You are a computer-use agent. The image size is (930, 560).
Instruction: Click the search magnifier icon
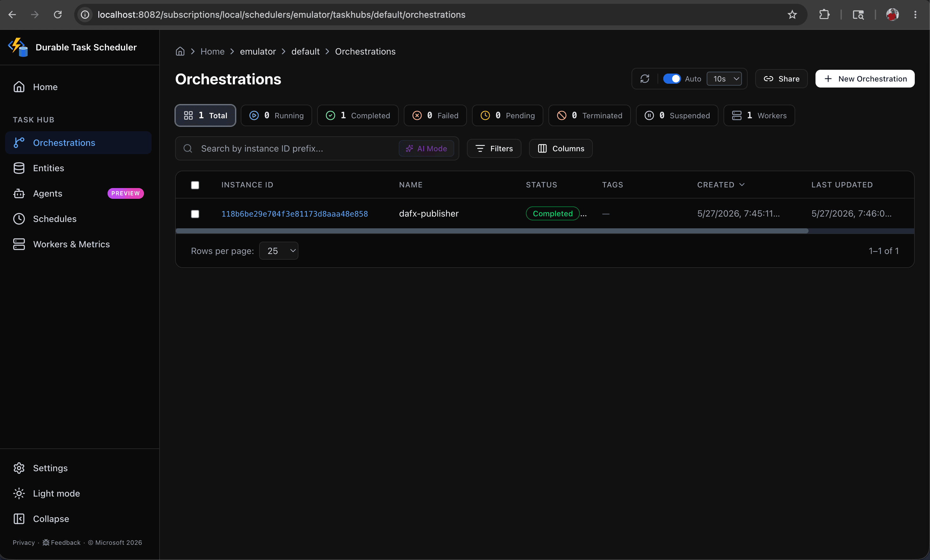pyautogui.click(x=188, y=148)
